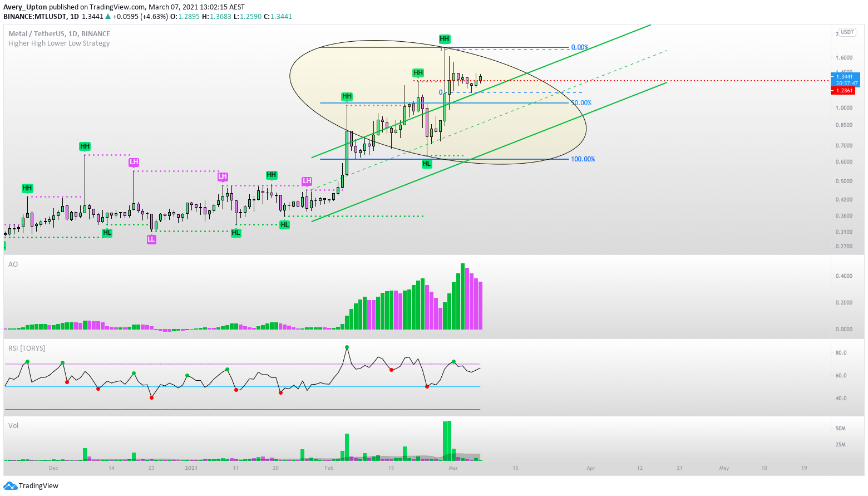868x496 pixels.
Task: Click the 50M value on the volume axis
Action: click(841, 429)
